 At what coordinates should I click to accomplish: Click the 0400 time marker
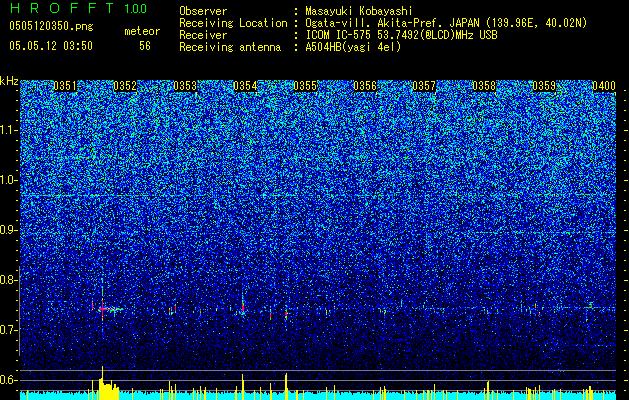coord(604,86)
